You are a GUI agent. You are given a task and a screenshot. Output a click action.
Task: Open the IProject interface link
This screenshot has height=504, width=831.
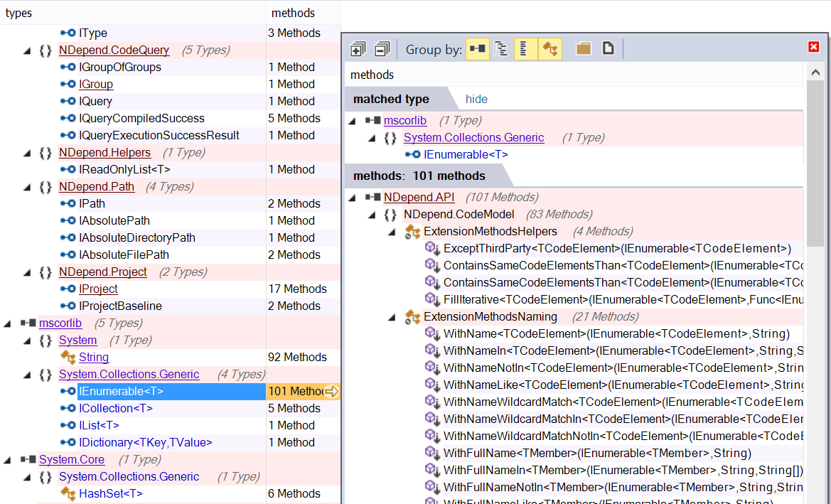click(x=98, y=289)
